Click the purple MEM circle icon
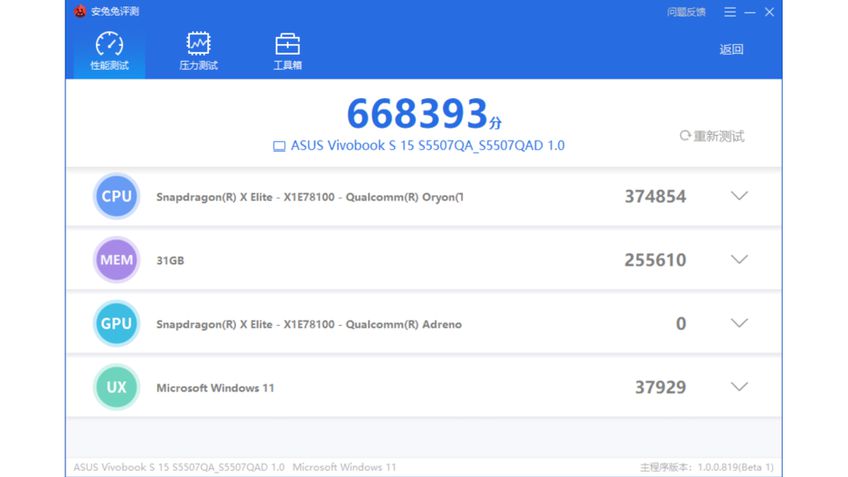Viewport: 848px width, 477px height. click(116, 260)
